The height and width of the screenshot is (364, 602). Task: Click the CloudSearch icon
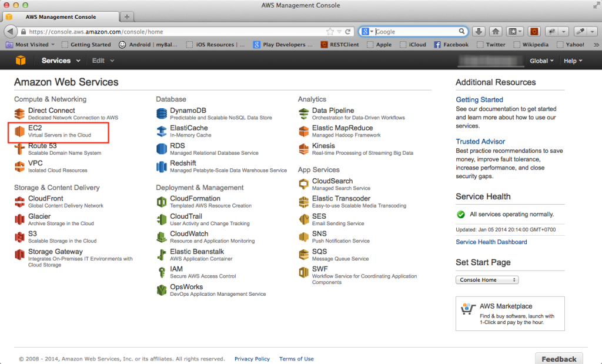click(x=304, y=184)
